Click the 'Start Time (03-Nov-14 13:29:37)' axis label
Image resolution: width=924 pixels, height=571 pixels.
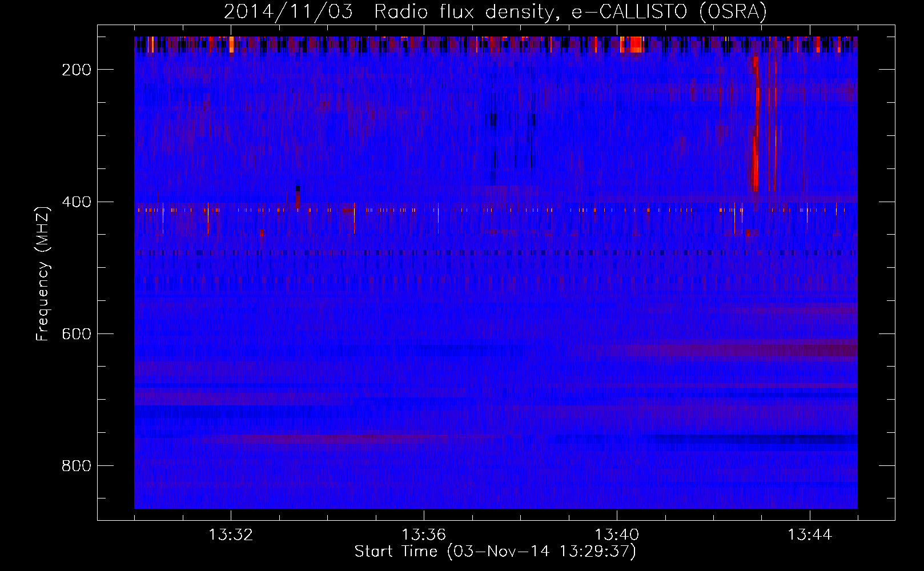tap(495, 552)
